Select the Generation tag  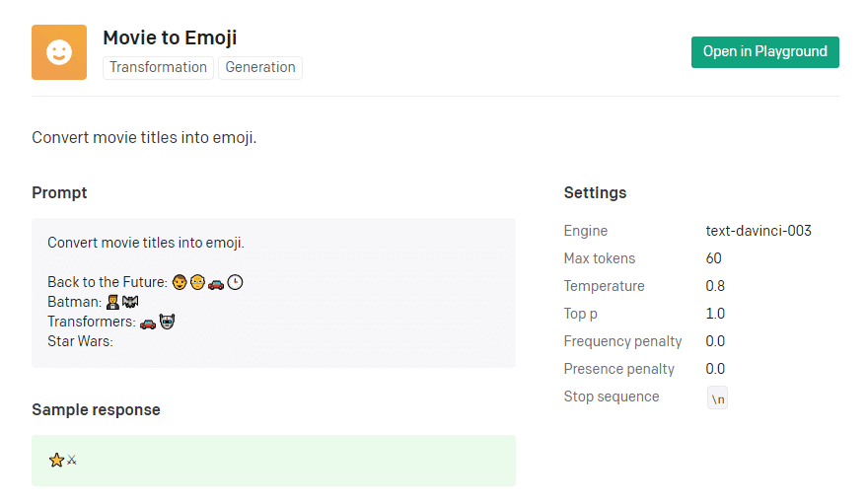coord(259,67)
